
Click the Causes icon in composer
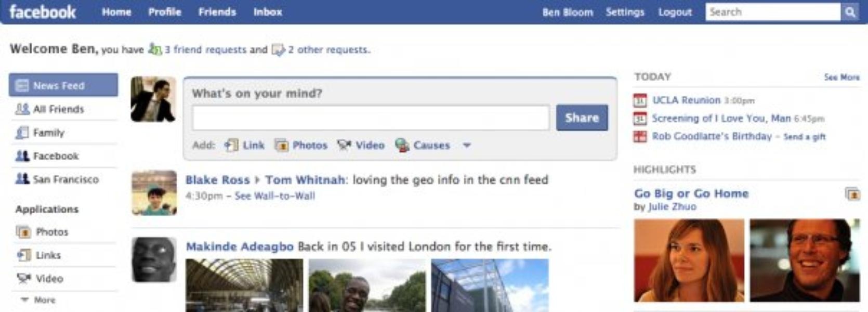402,146
